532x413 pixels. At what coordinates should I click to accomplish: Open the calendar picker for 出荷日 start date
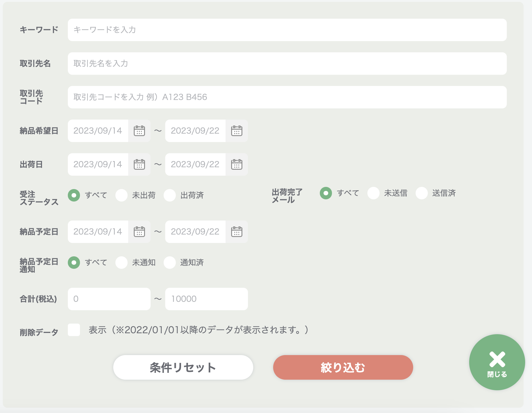pos(140,164)
